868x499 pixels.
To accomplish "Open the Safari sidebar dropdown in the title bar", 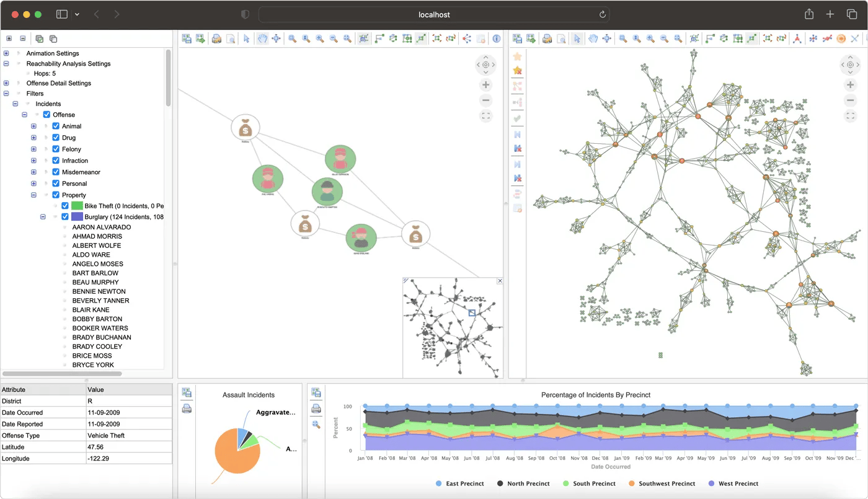I will pyautogui.click(x=76, y=14).
